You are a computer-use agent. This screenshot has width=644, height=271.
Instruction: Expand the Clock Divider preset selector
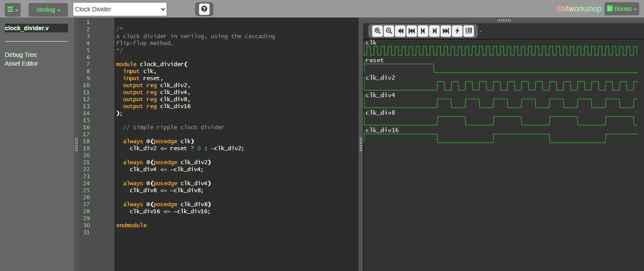[120, 9]
